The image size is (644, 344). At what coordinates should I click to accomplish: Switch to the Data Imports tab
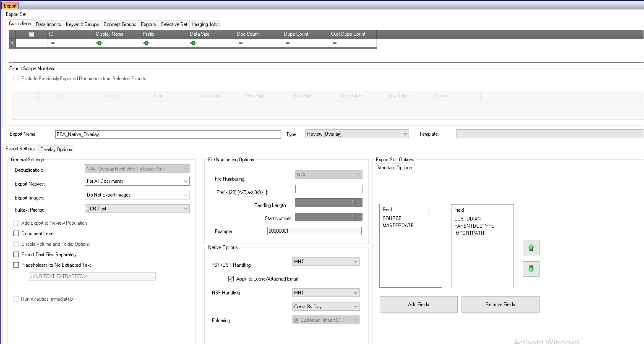click(48, 24)
